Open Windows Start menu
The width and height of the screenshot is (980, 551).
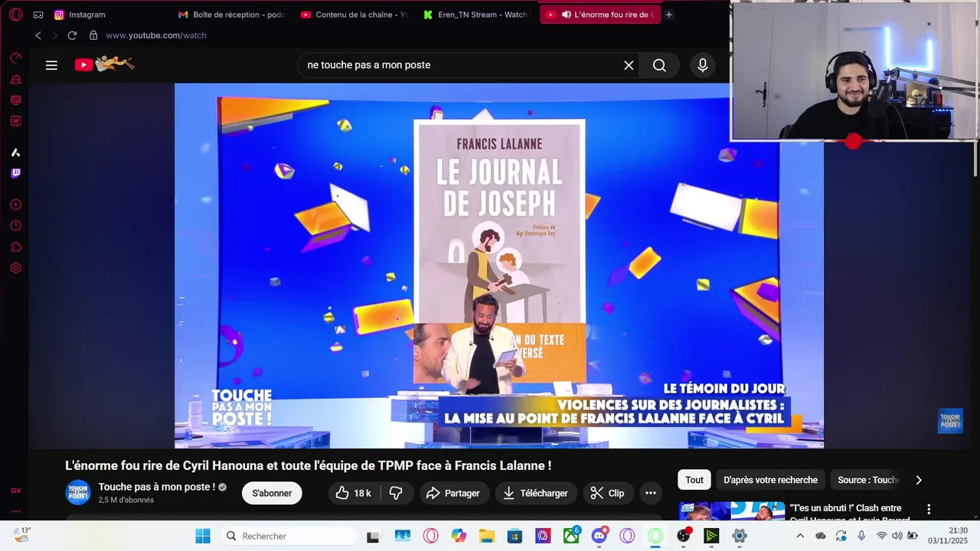[x=203, y=536]
